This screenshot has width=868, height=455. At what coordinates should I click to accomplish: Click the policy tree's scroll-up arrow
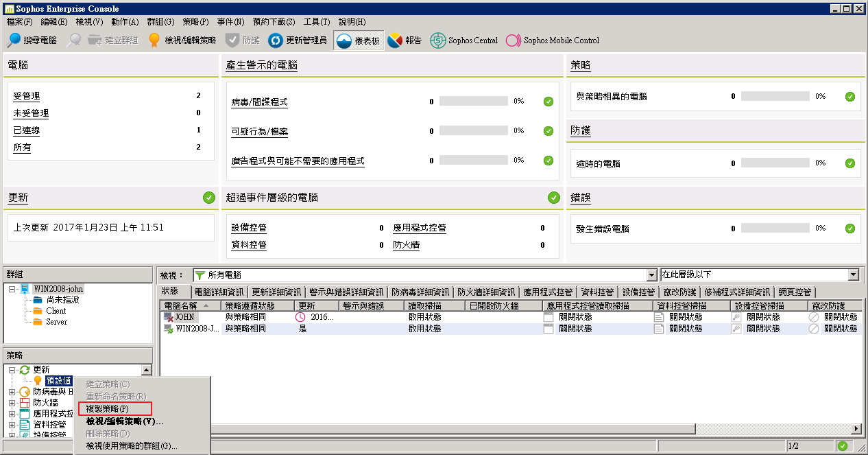[x=147, y=370]
